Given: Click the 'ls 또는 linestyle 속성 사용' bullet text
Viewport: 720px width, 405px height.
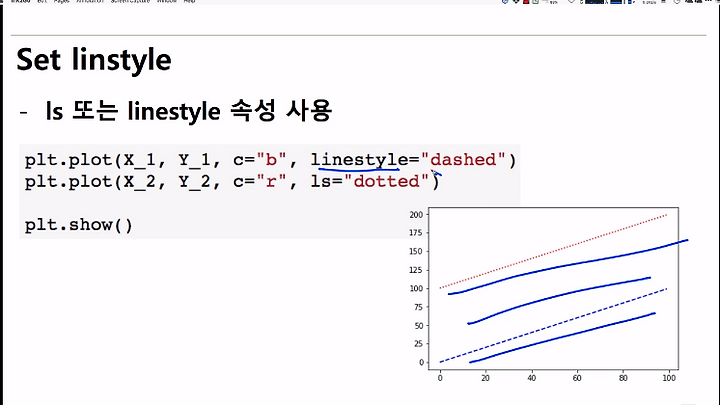Looking at the screenshot, I should click(x=188, y=111).
